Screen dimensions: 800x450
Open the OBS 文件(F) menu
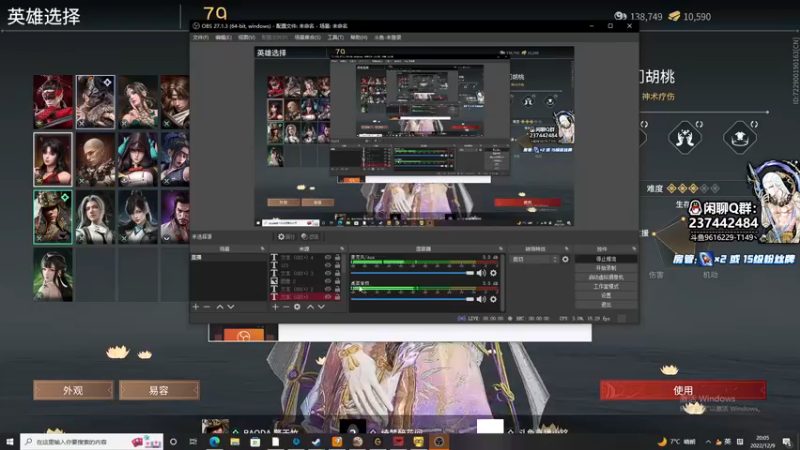coord(201,38)
